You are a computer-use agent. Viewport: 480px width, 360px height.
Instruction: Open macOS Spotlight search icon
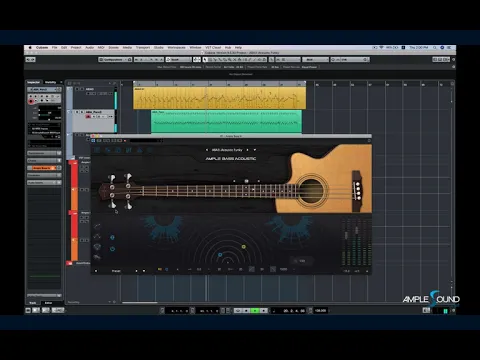435,48
